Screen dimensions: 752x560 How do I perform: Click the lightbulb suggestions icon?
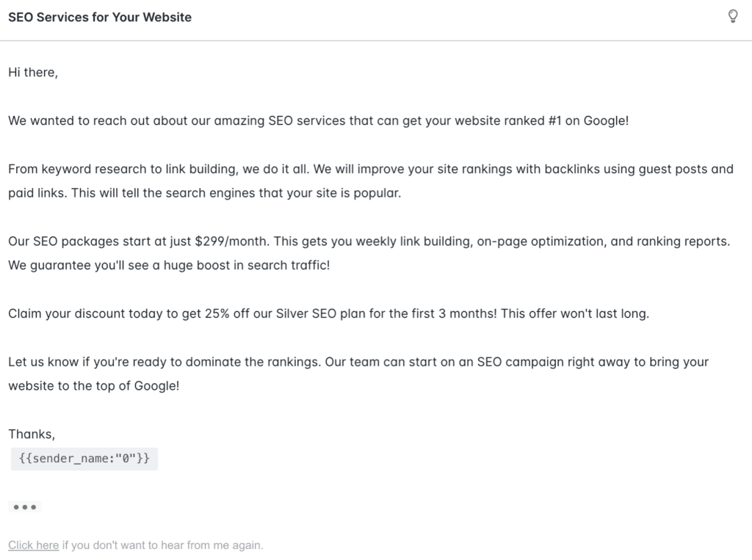[733, 16]
